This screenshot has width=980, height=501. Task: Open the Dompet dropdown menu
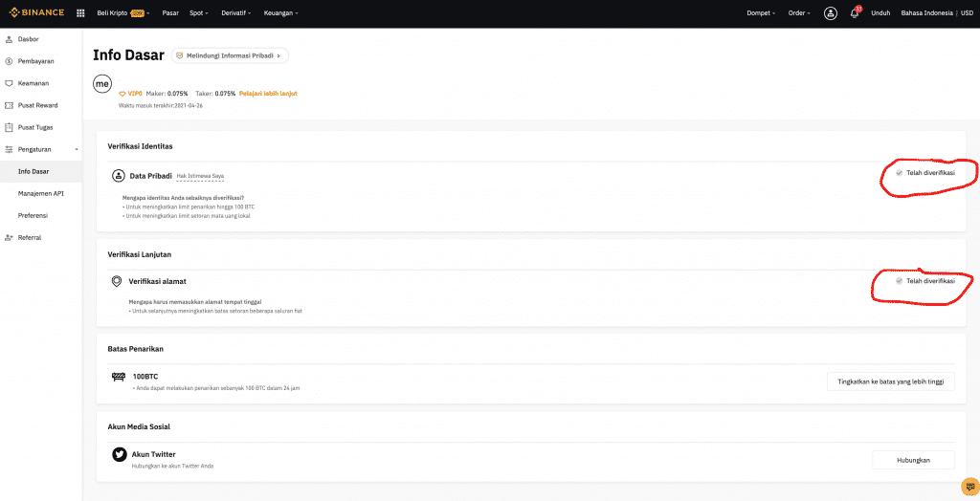[x=761, y=13]
